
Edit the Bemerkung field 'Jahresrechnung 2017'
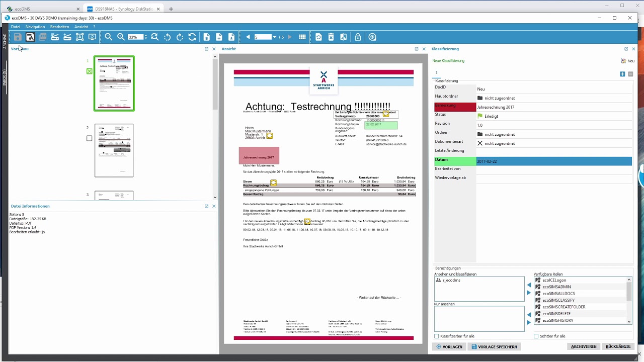pyautogui.click(x=554, y=107)
